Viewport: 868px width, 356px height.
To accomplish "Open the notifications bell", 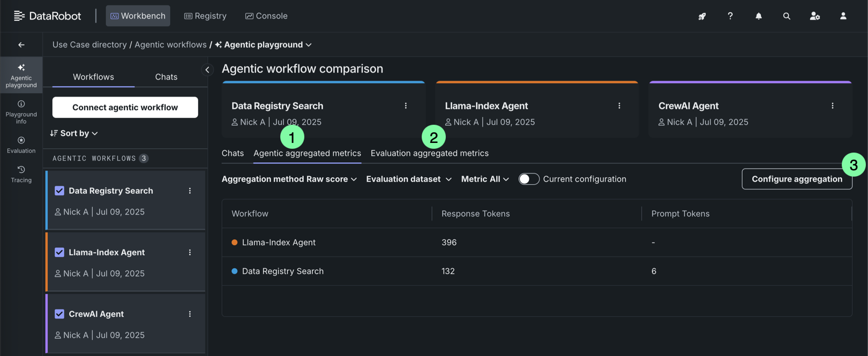I will (x=759, y=16).
